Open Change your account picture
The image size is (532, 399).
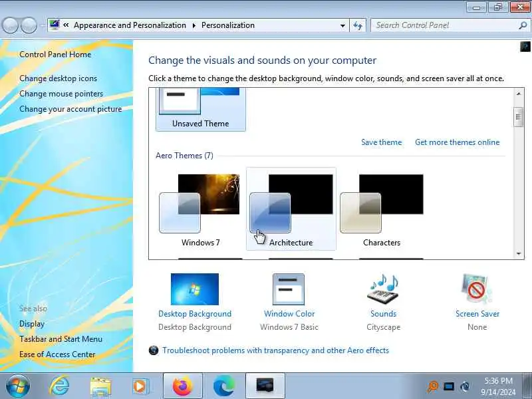70,109
